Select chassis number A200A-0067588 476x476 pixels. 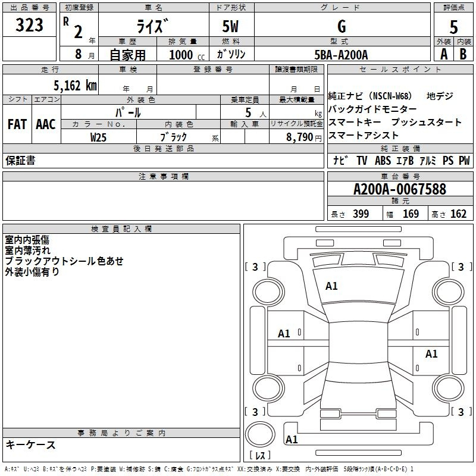pyautogui.click(x=400, y=189)
